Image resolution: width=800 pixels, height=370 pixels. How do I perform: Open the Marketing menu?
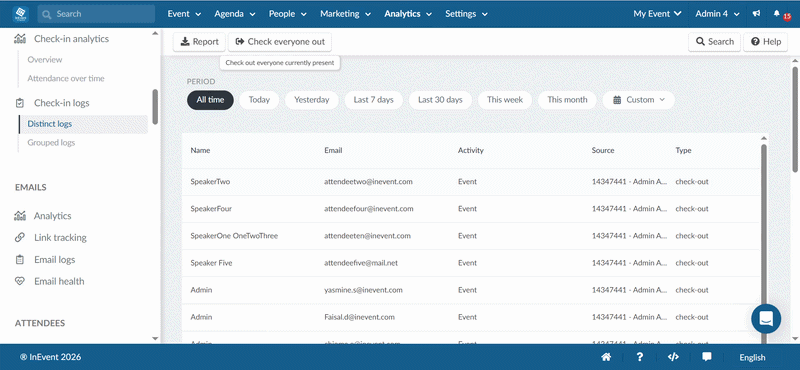[x=346, y=14]
